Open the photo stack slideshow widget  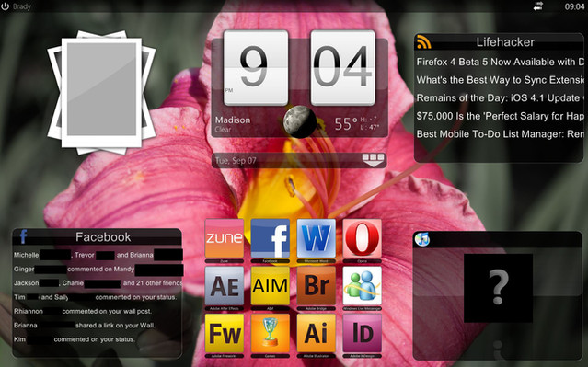point(101,93)
